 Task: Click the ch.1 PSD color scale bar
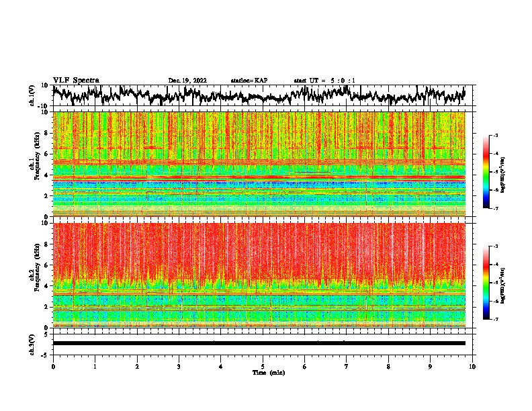pyautogui.click(x=486, y=172)
